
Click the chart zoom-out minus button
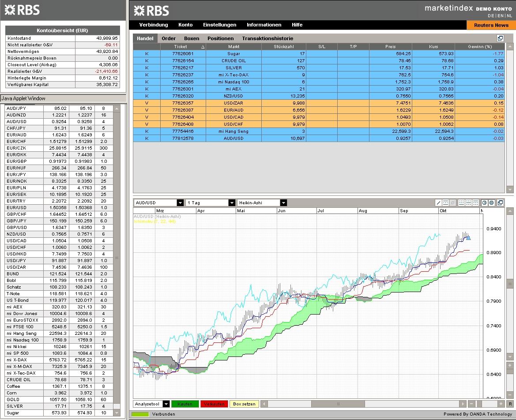point(471,404)
